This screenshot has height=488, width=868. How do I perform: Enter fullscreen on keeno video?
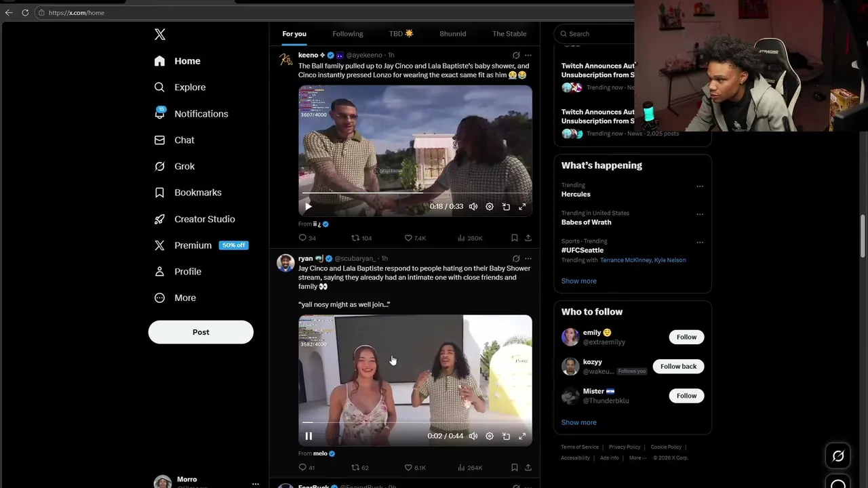tap(522, 207)
